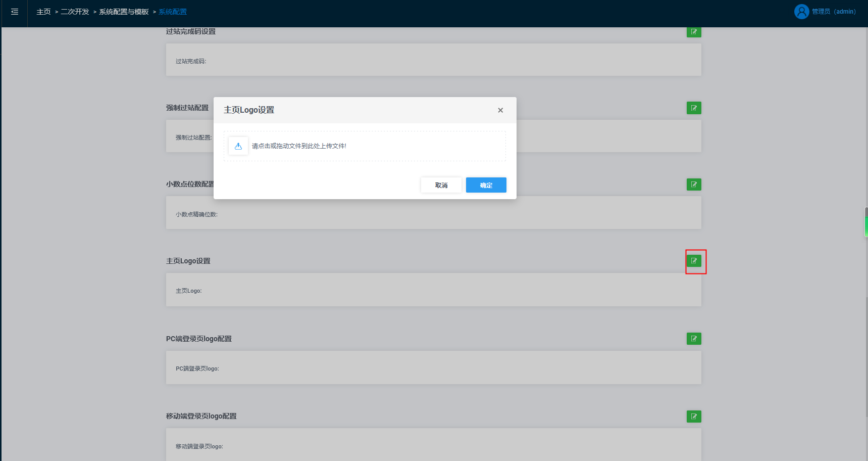Click the admin user avatar icon
868x461 pixels.
801,12
